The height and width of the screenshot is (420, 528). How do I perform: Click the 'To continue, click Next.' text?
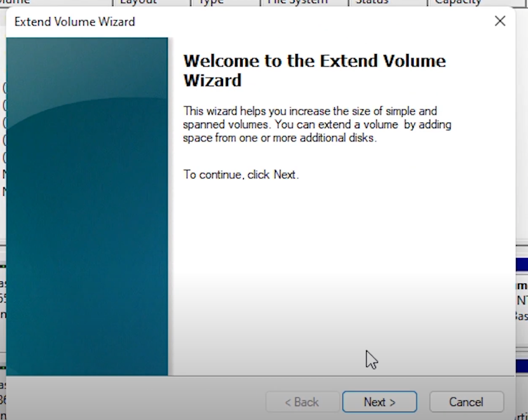tap(241, 175)
